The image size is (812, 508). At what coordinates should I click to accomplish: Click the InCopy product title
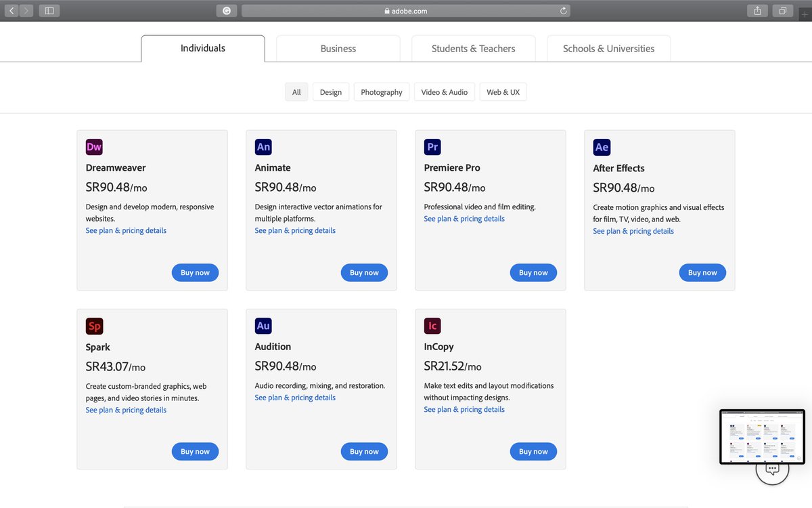click(439, 346)
